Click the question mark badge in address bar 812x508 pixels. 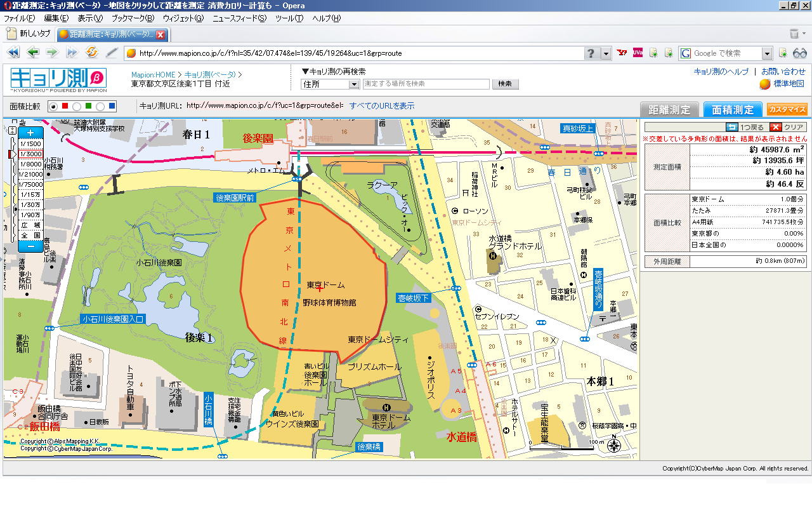(x=591, y=53)
